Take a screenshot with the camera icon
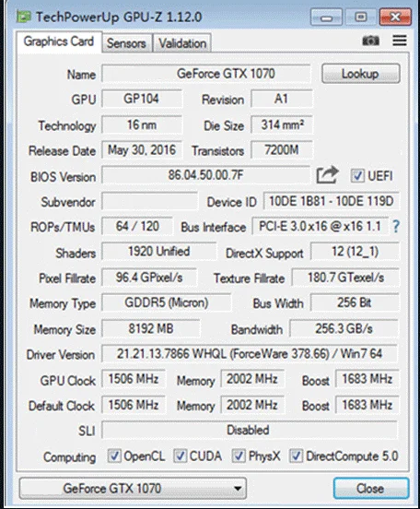Screen dimensions: 420x509 pos(370,41)
